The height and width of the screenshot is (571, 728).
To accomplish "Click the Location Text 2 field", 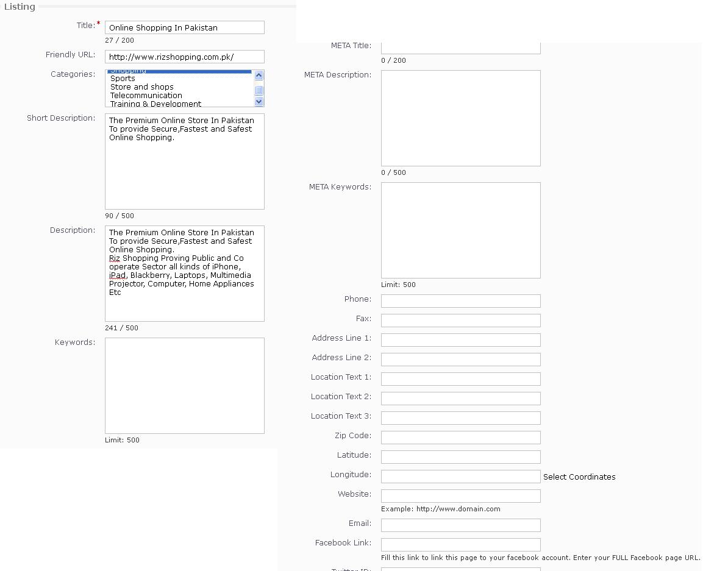I will [x=460, y=399].
